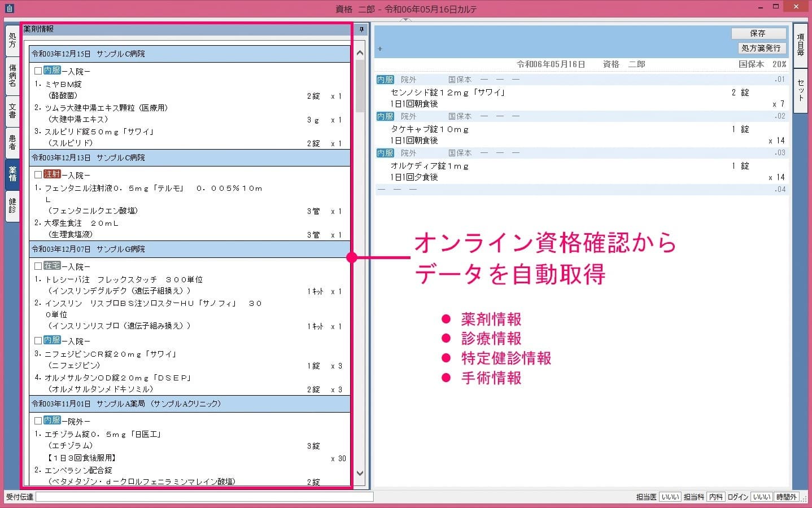
Task: Click the application icon in the title bar
Action: pos(10,8)
